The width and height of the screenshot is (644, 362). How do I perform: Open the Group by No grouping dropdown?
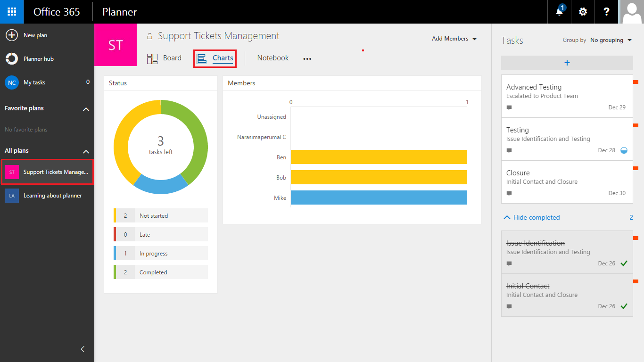611,40
